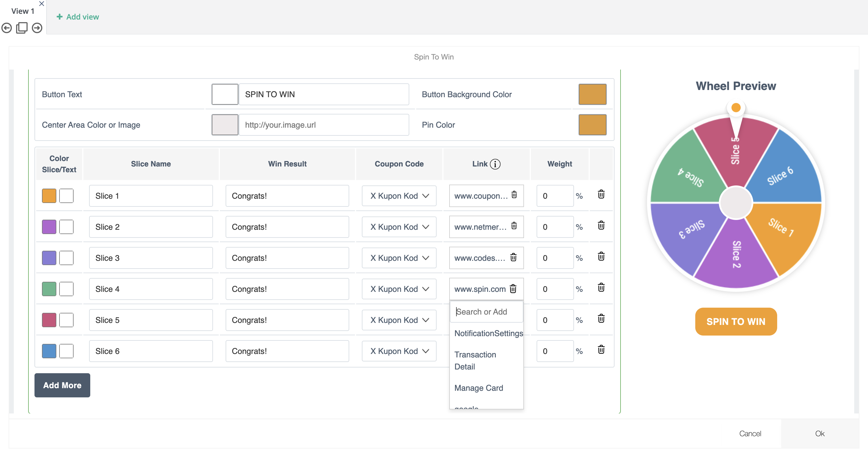The height and width of the screenshot is (452, 868).
Task: Select NotificationSettings from link list
Action: [x=489, y=333]
